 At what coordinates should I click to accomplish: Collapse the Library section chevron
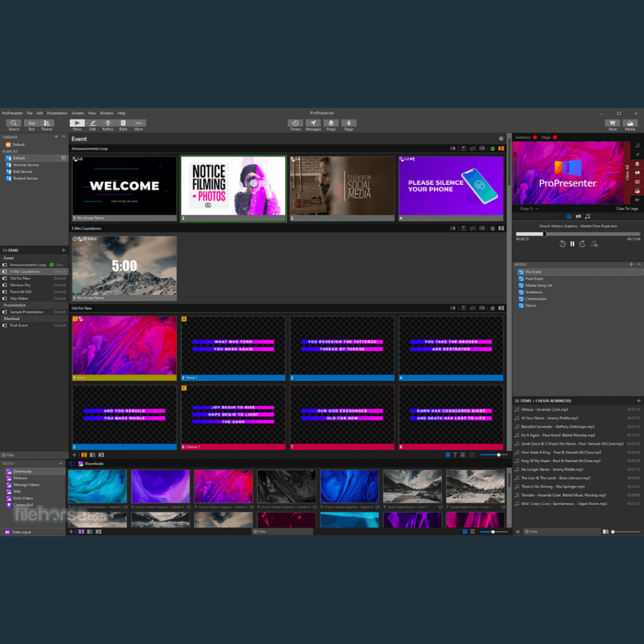coord(64,136)
